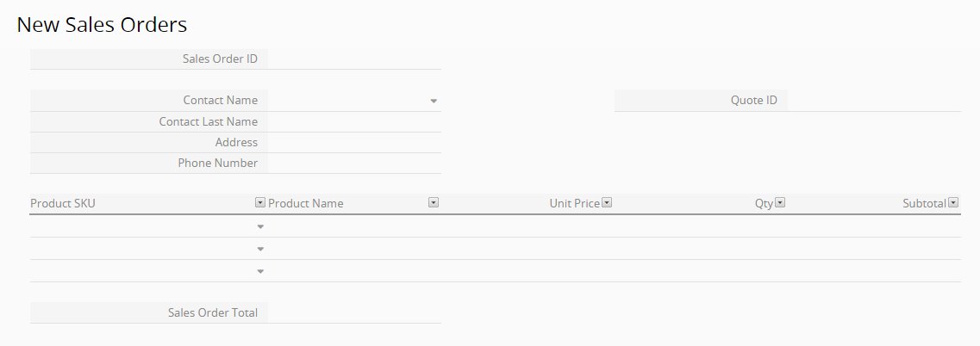Screen dimensions: 980x346
Task: Click the Phone Number input field
Action: 354,163
